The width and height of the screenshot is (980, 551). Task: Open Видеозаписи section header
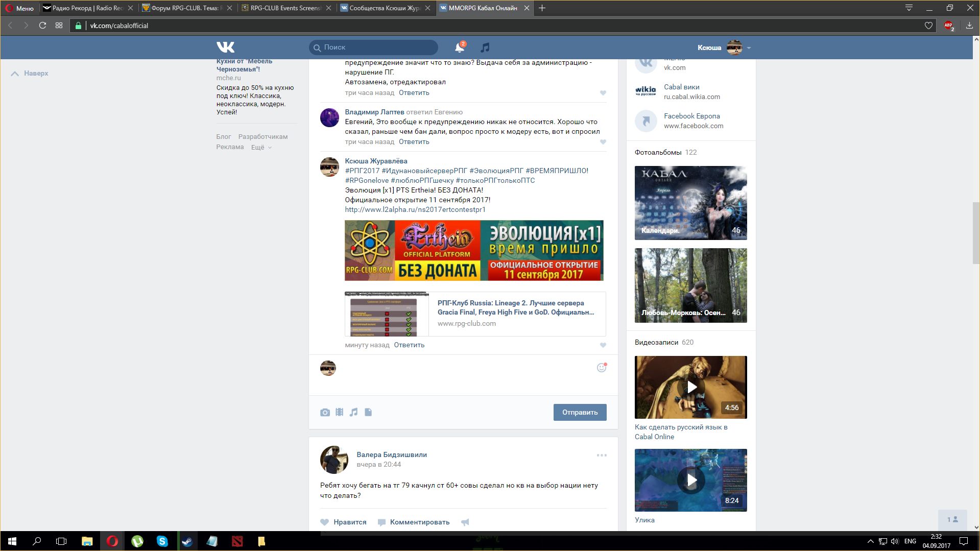656,342
